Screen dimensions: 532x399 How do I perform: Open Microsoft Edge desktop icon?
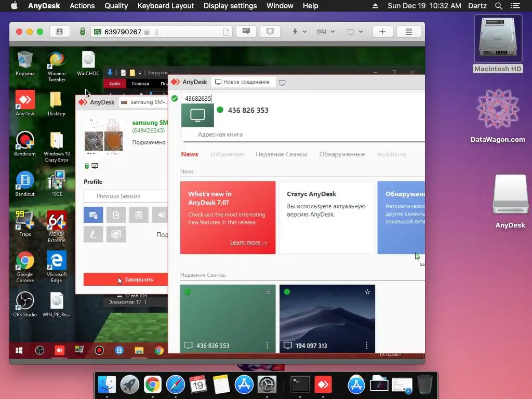56,267
